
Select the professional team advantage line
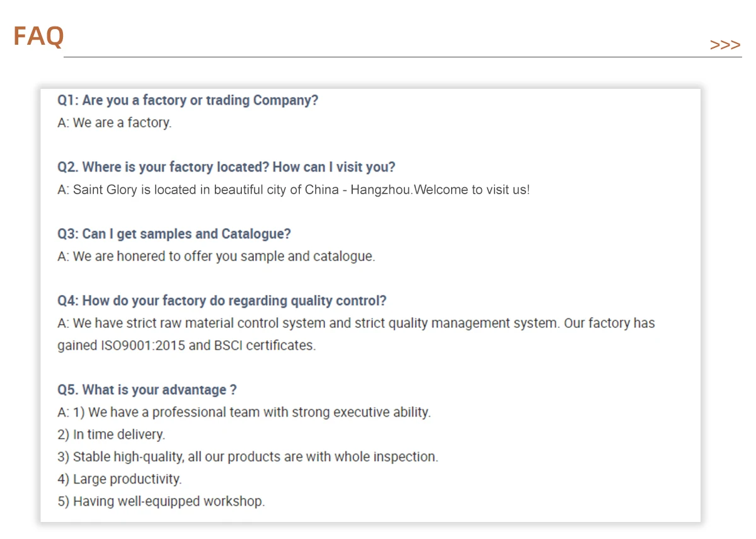244,412
